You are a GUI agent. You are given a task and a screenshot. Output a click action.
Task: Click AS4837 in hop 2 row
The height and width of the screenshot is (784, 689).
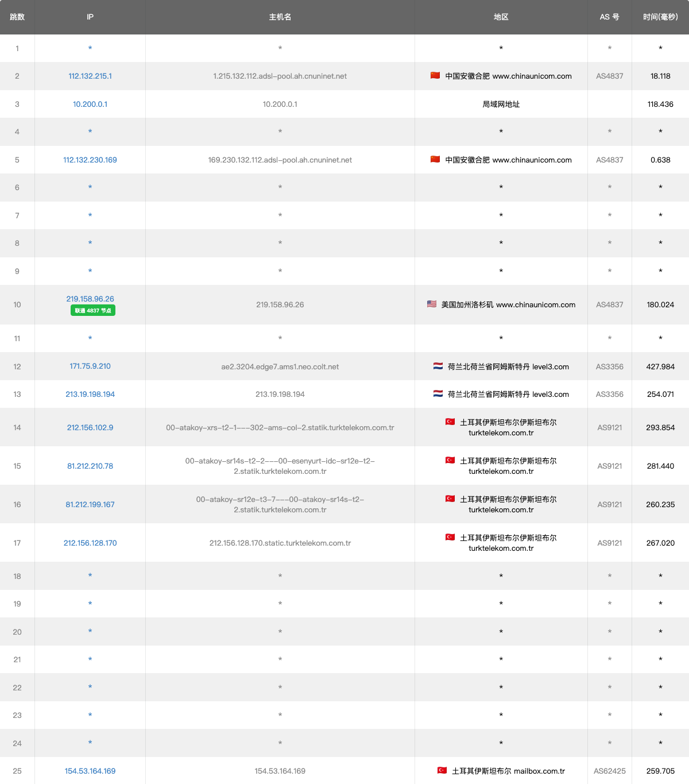click(610, 76)
